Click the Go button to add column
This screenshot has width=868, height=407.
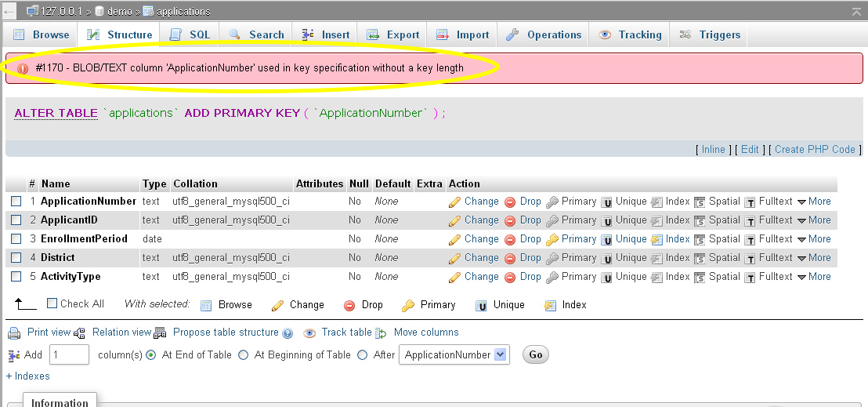(535, 354)
